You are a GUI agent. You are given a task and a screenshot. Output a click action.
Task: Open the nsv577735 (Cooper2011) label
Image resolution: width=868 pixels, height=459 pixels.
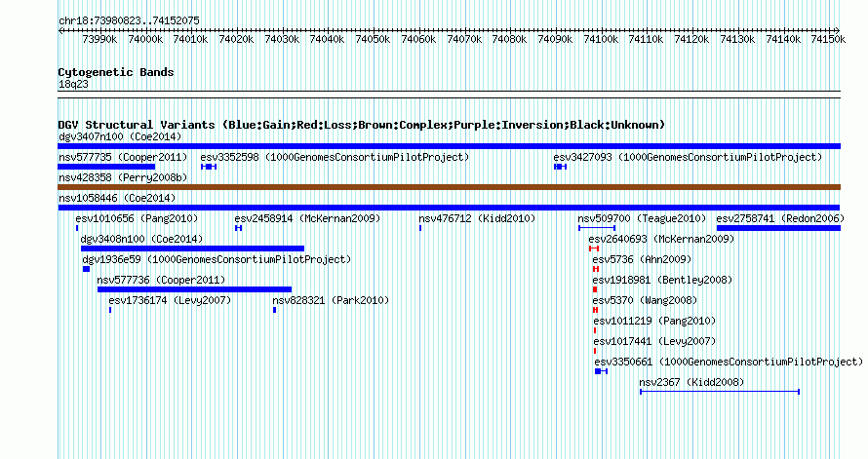click(123, 157)
